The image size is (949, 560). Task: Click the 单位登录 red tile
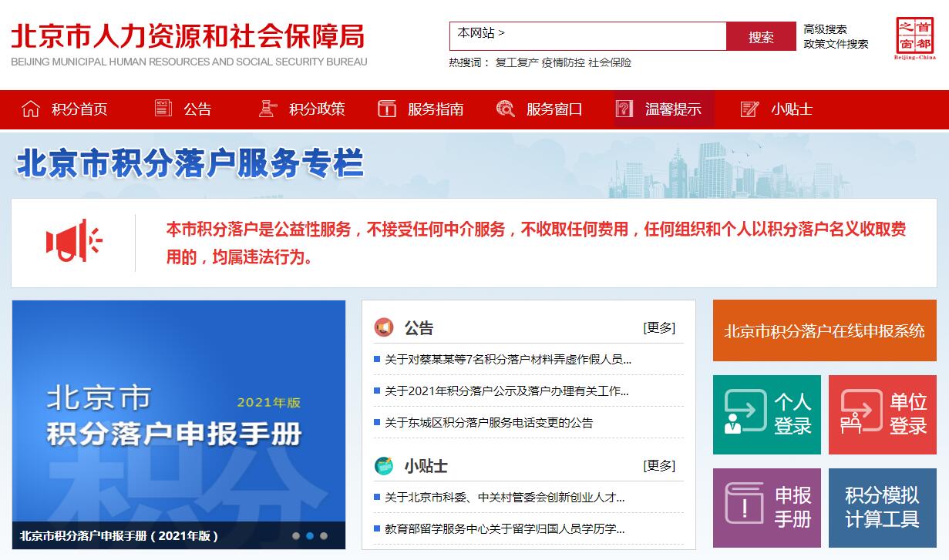point(883,414)
